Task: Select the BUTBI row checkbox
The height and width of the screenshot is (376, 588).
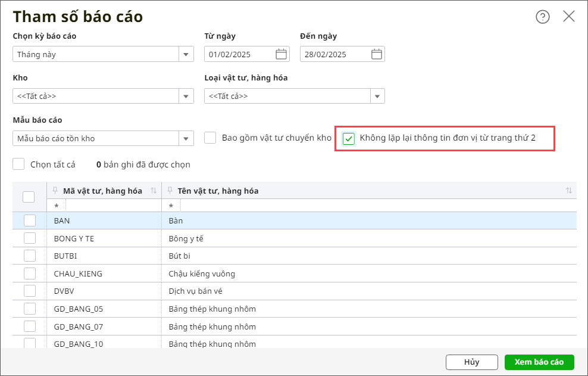Action: (x=30, y=256)
